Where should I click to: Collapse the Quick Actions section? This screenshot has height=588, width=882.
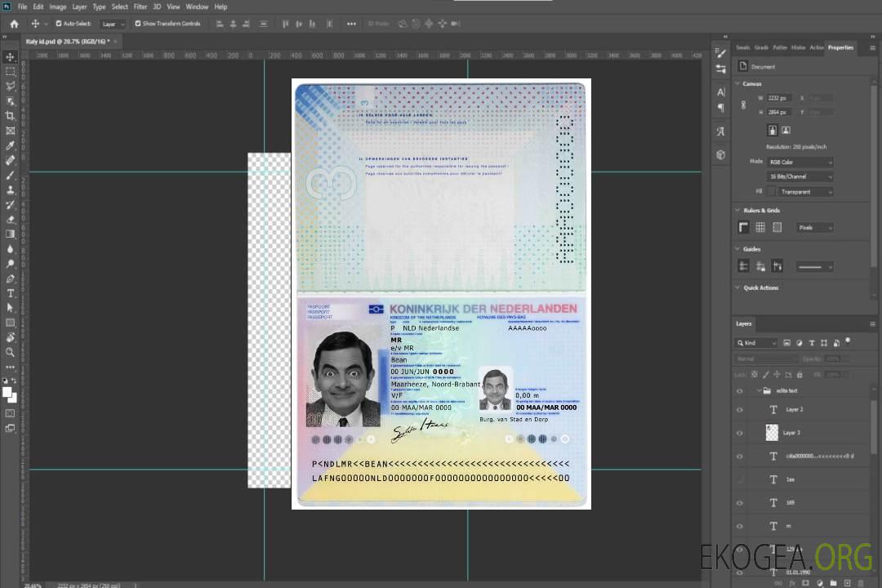click(x=737, y=287)
